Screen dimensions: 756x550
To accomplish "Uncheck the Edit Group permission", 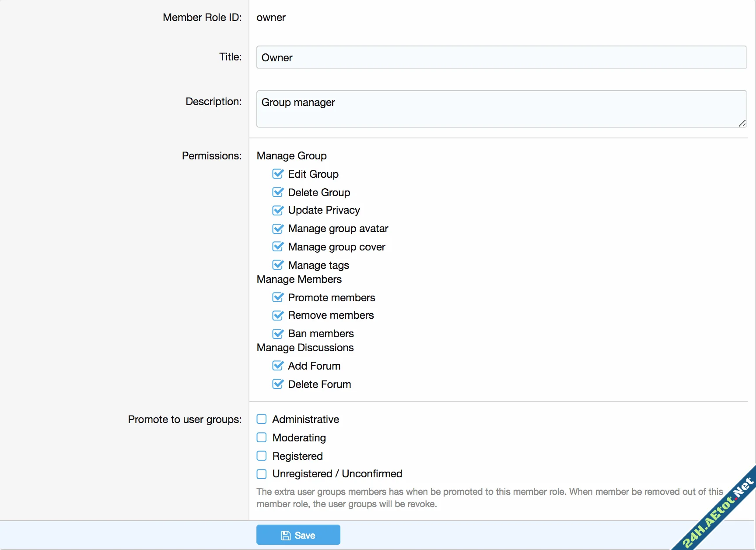I will [278, 174].
